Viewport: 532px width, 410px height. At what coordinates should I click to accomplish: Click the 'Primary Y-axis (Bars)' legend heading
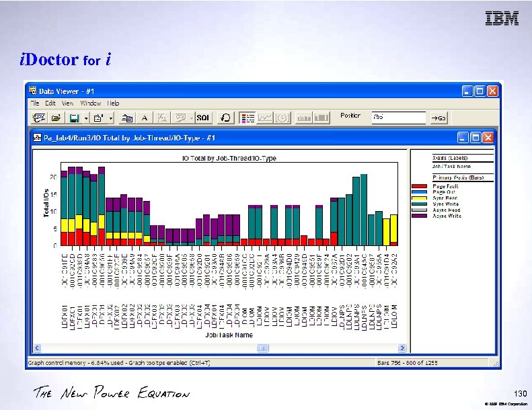[458, 177]
